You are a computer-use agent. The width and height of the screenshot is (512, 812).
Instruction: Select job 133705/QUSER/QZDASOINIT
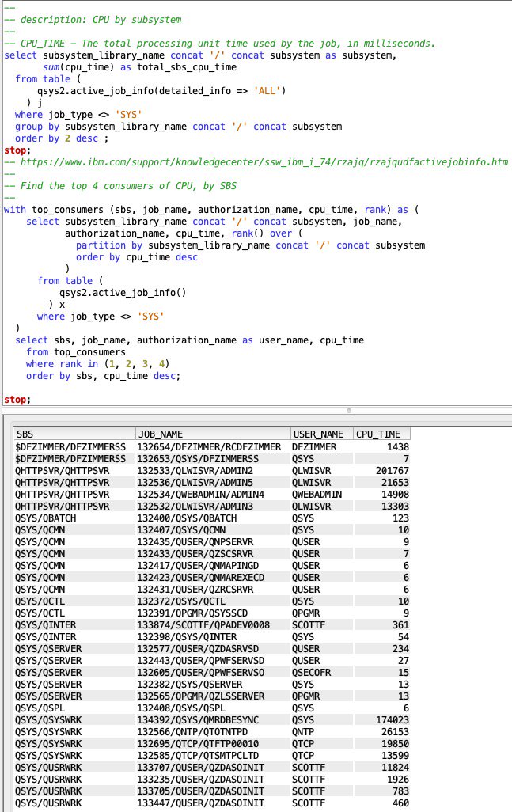point(200,791)
